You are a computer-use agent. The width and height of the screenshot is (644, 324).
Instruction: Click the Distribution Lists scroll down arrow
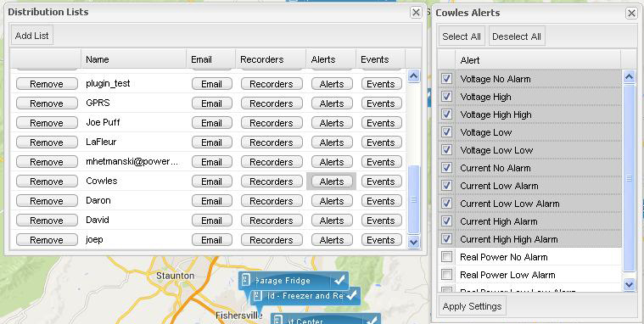click(413, 242)
